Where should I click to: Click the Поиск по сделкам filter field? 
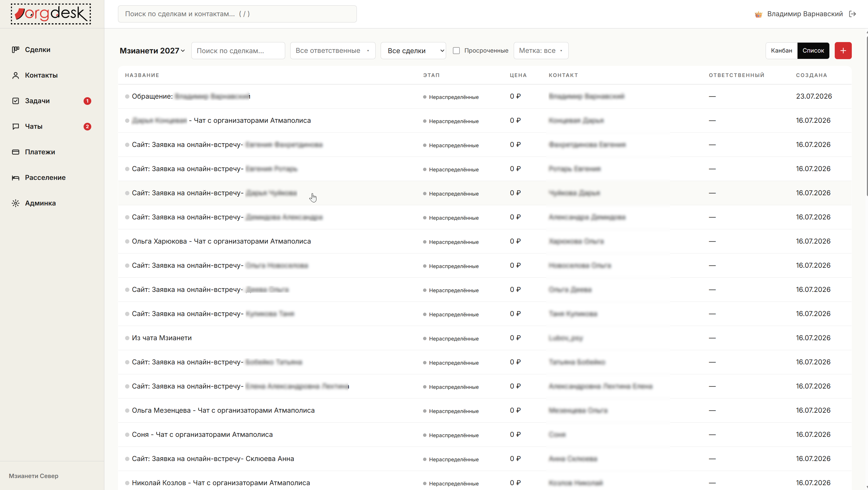click(x=238, y=51)
